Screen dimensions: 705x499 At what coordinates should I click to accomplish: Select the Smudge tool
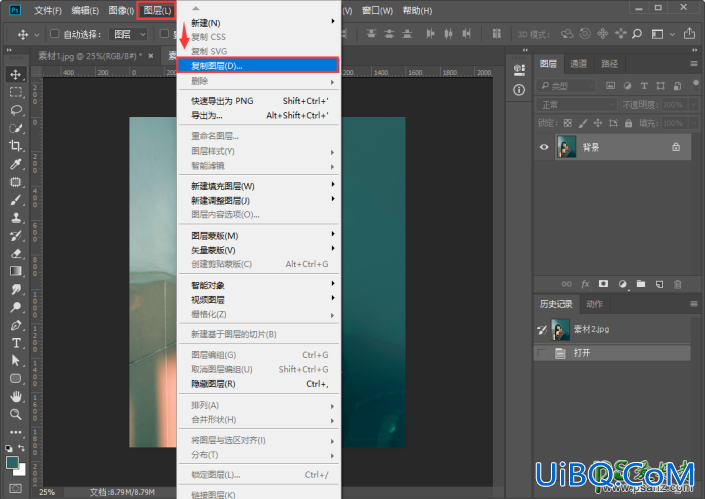pyautogui.click(x=16, y=289)
